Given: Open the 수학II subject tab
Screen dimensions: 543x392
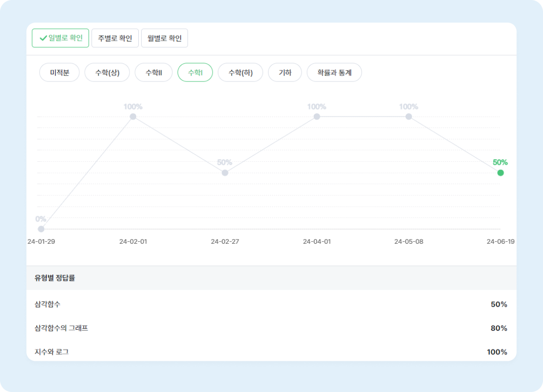Looking at the screenshot, I should (153, 72).
